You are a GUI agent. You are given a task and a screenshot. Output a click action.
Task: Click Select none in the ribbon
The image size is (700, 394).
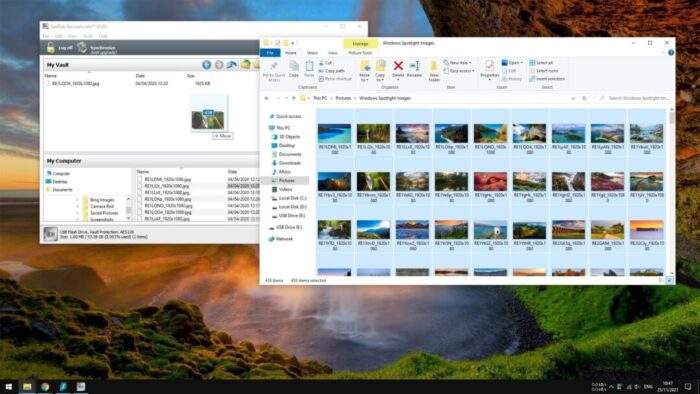click(543, 71)
